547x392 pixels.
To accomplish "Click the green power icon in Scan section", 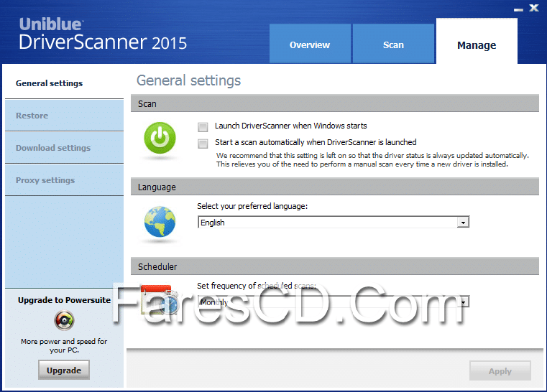I will pyautogui.click(x=160, y=138).
